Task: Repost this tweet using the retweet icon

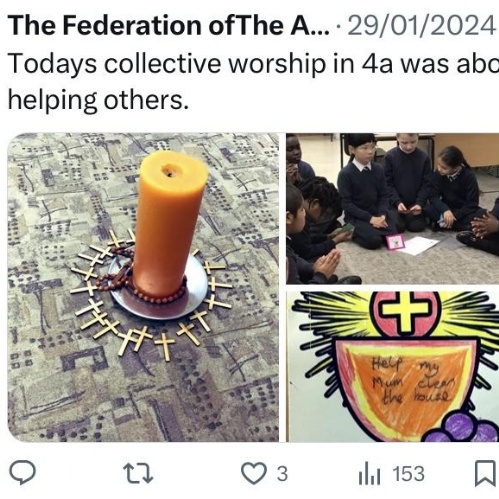Action: pyautogui.click(x=138, y=473)
